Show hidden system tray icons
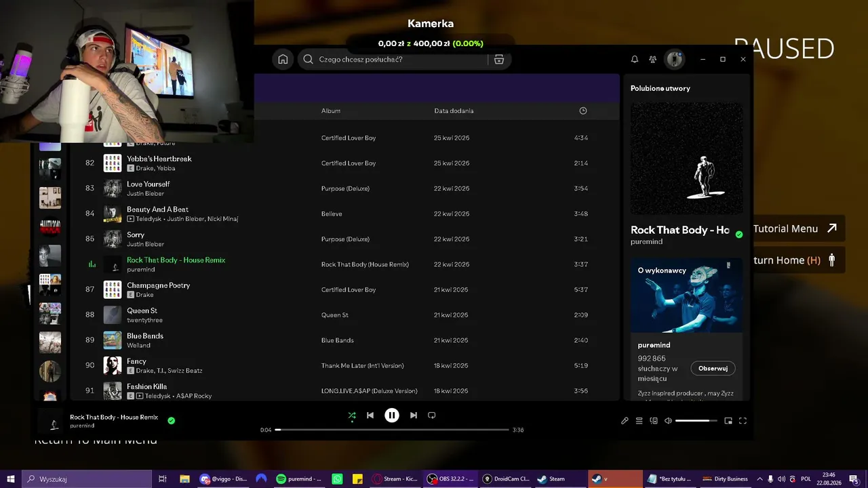The height and width of the screenshot is (488, 868). (x=759, y=479)
